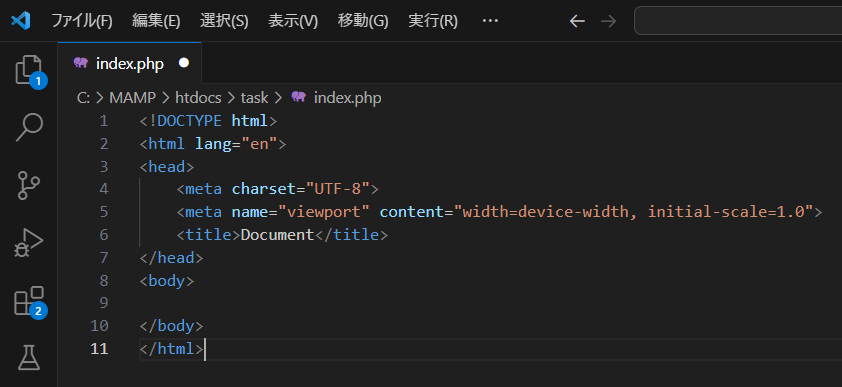Open the Source Control view icon

28,185
